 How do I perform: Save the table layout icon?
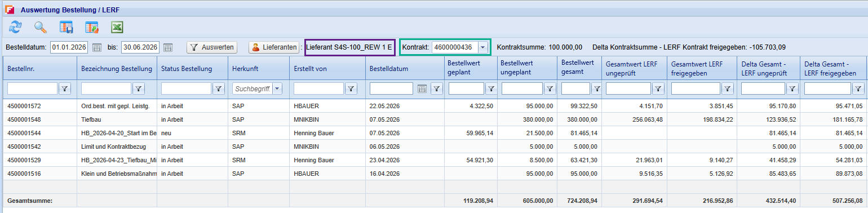tap(67, 26)
